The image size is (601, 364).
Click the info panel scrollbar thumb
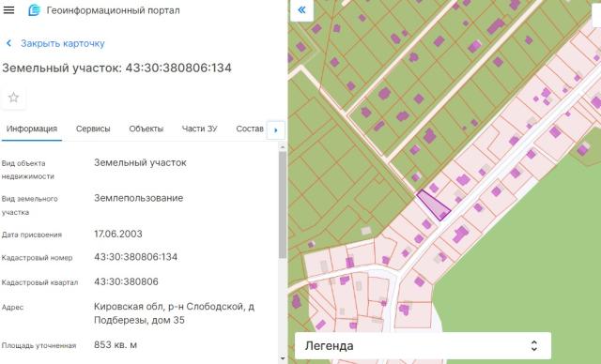point(283,205)
